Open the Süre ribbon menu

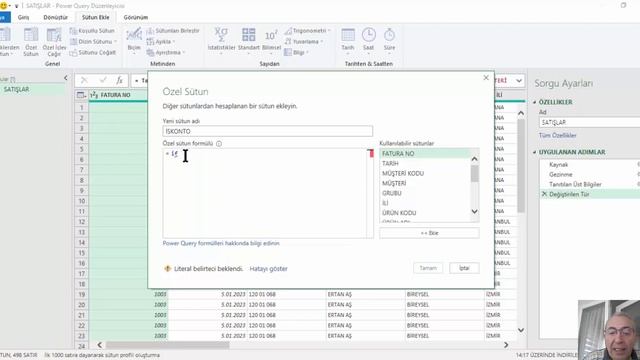tap(389, 40)
